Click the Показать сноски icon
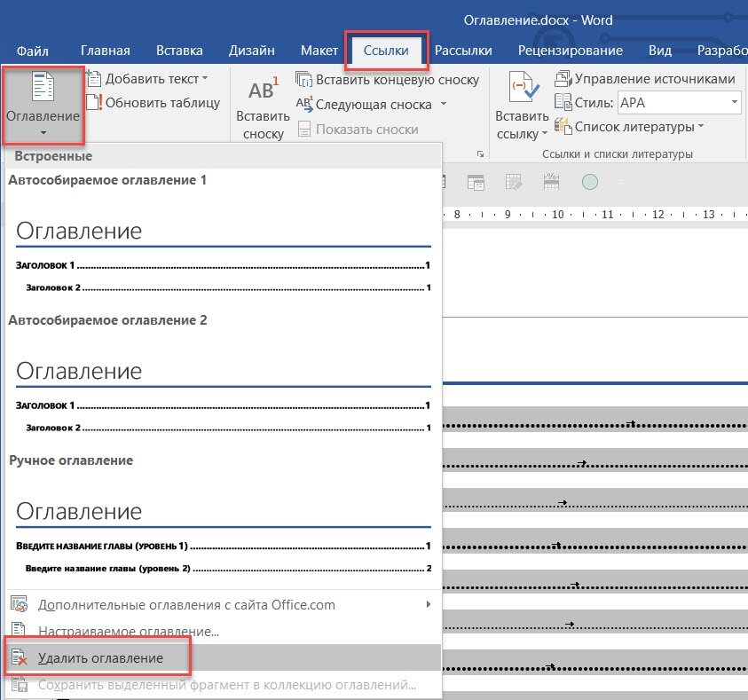The width and height of the screenshot is (748, 700). pos(303,129)
